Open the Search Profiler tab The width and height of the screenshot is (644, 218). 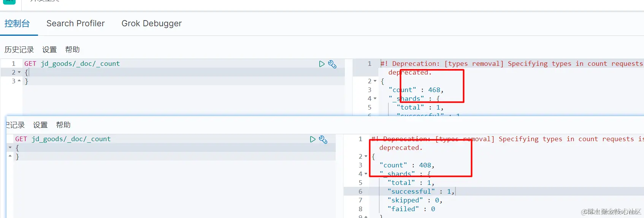click(76, 24)
